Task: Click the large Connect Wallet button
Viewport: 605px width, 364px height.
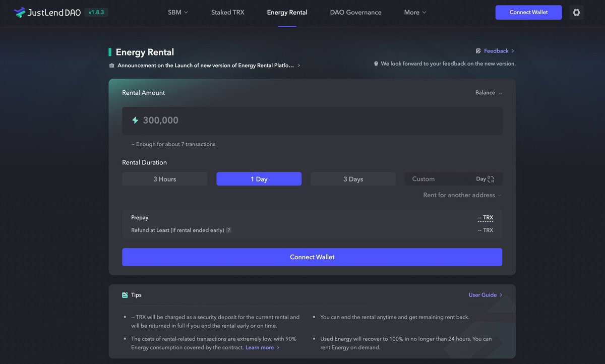Action: 312,257
